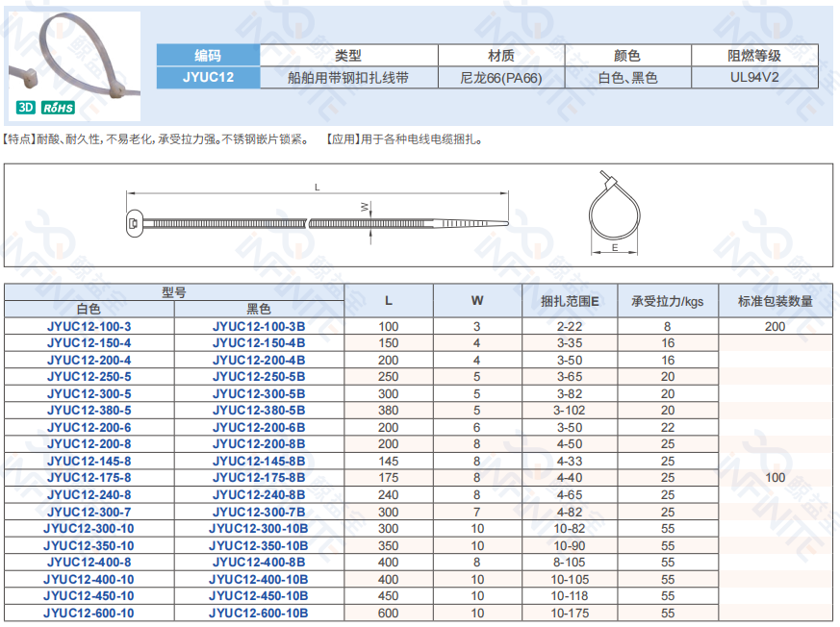The height and width of the screenshot is (627, 840).
Task: Select the 尼龙66(PA66) material value
Action: pos(501,78)
